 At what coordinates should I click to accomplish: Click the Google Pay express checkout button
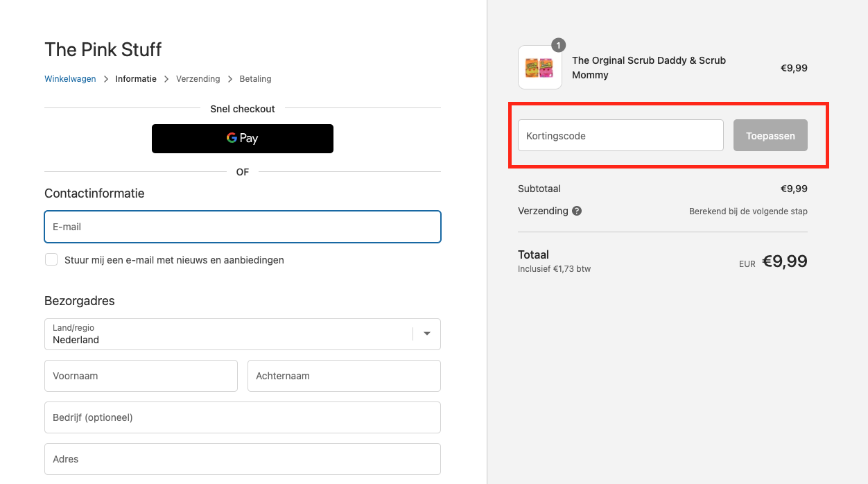pos(243,139)
